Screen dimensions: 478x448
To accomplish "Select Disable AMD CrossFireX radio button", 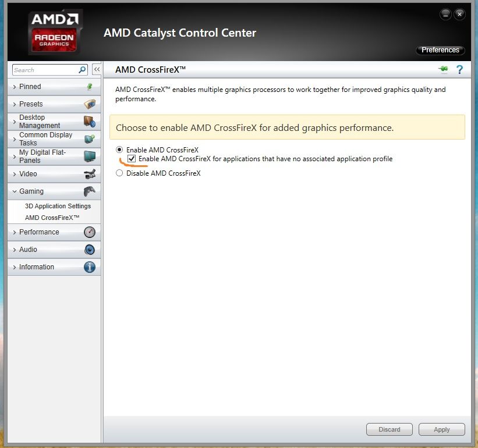I will tap(119, 173).
